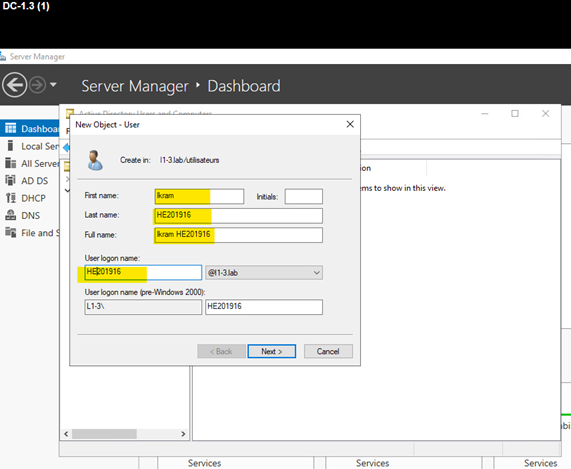571x469 pixels.
Task: Select DHCP in the sidebar
Action: point(30,198)
